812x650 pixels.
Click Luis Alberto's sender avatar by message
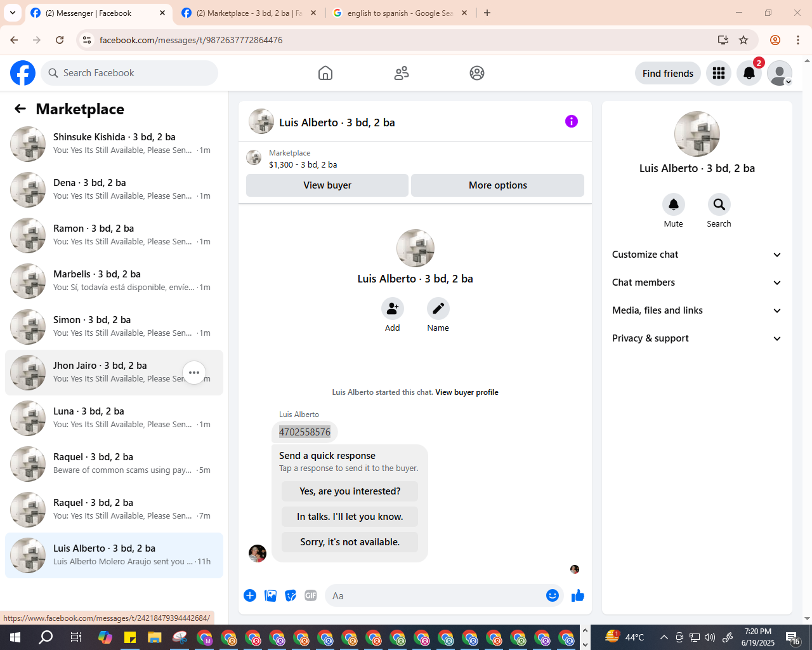258,554
